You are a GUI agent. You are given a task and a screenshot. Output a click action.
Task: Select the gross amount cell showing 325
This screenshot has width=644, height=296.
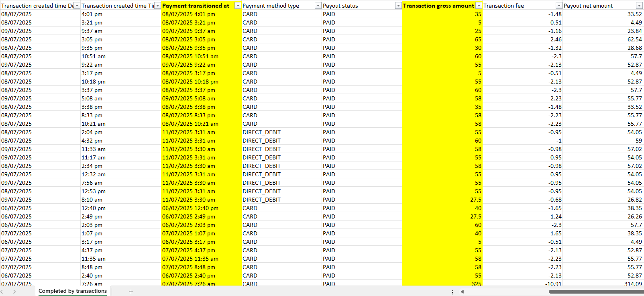coord(442,283)
